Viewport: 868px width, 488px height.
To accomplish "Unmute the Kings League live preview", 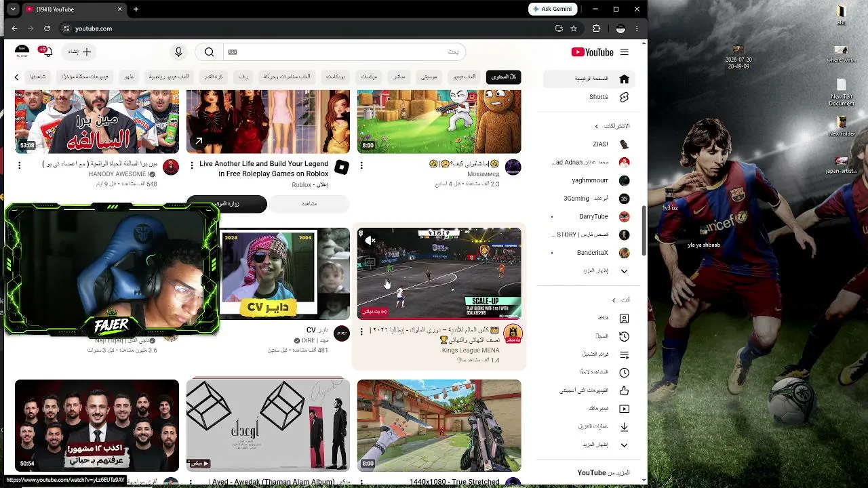I will 370,240.
